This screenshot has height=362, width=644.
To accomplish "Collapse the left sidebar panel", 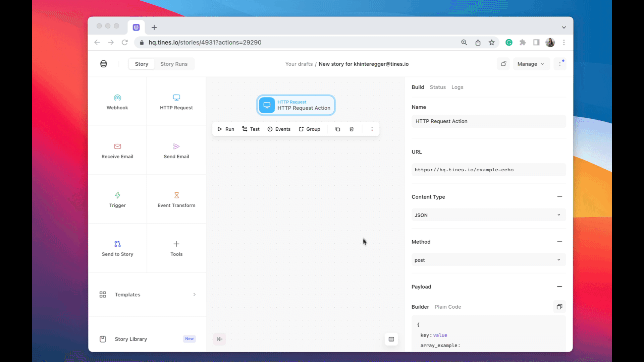I will (x=219, y=339).
